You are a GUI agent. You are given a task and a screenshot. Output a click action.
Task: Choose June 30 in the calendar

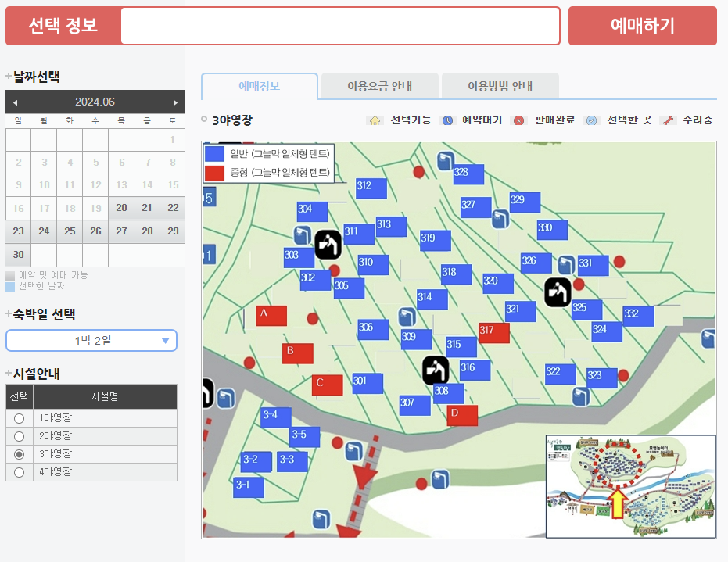[18, 254]
